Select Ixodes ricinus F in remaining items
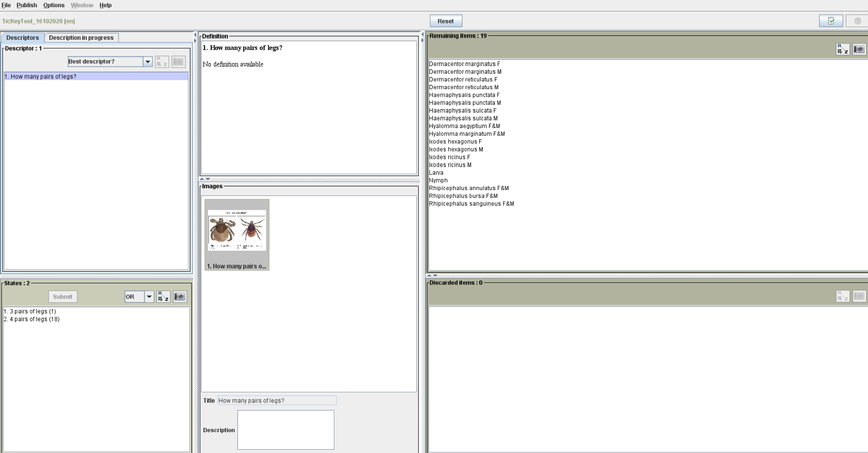868x453 pixels. (449, 157)
